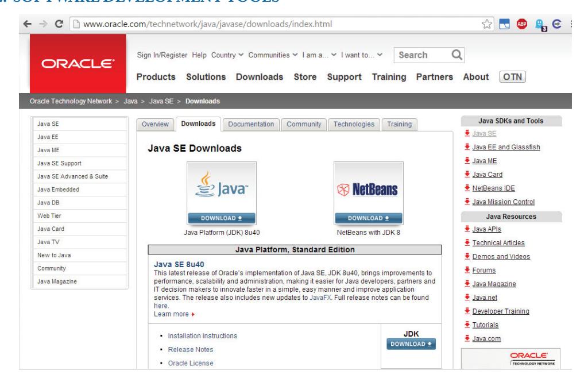Screen dimensions: 588x386
Task: Click the JDK Download button
Action: [x=411, y=344]
